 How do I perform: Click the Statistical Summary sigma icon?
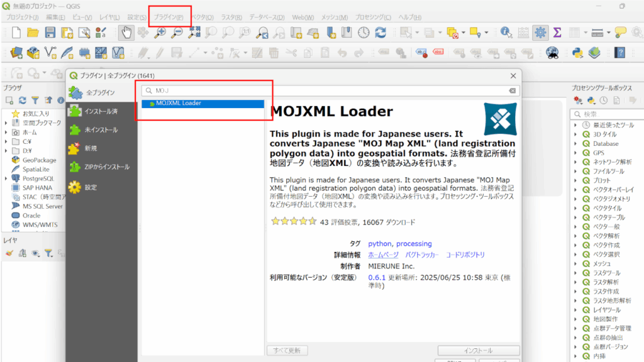click(557, 33)
